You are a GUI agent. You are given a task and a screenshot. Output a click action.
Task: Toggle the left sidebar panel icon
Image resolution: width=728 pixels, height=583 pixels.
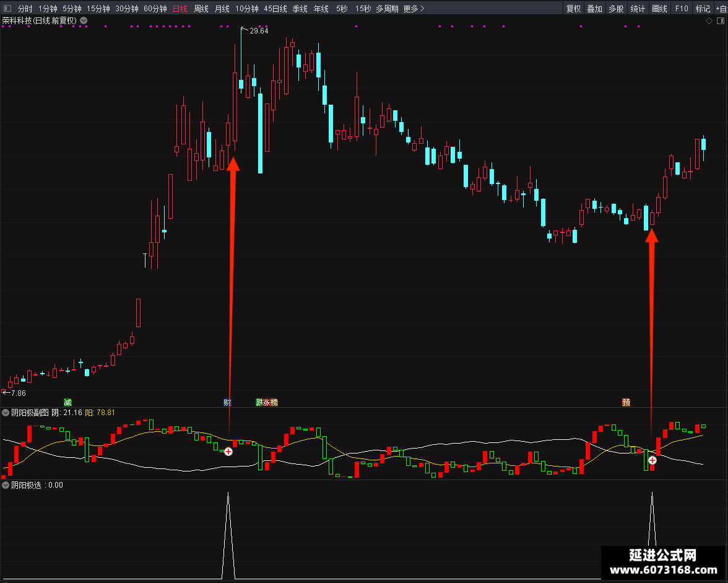coord(7,8)
